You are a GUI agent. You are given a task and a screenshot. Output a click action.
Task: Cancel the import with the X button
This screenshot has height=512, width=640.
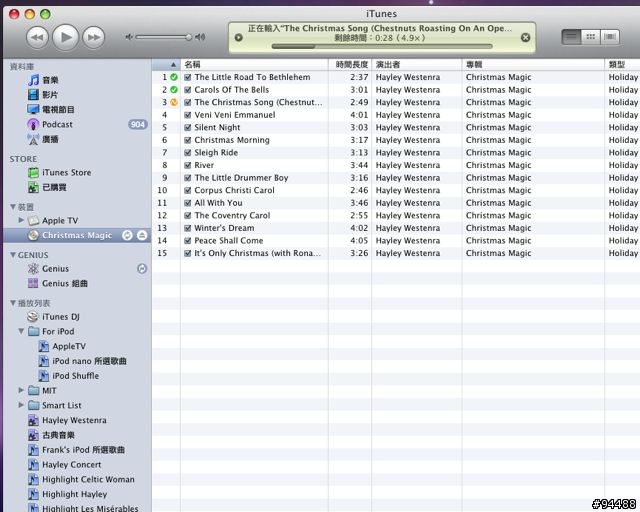[x=526, y=38]
